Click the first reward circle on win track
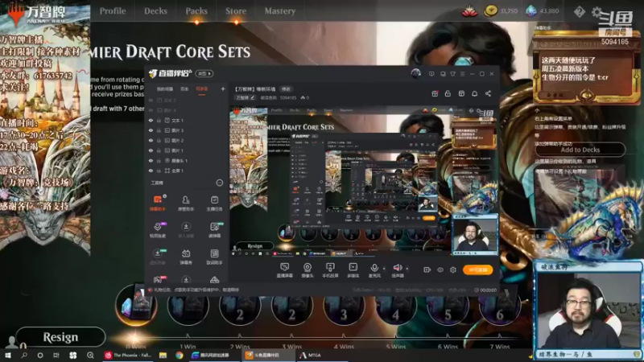Viewport: 644px width, 362px height. (136, 306)
